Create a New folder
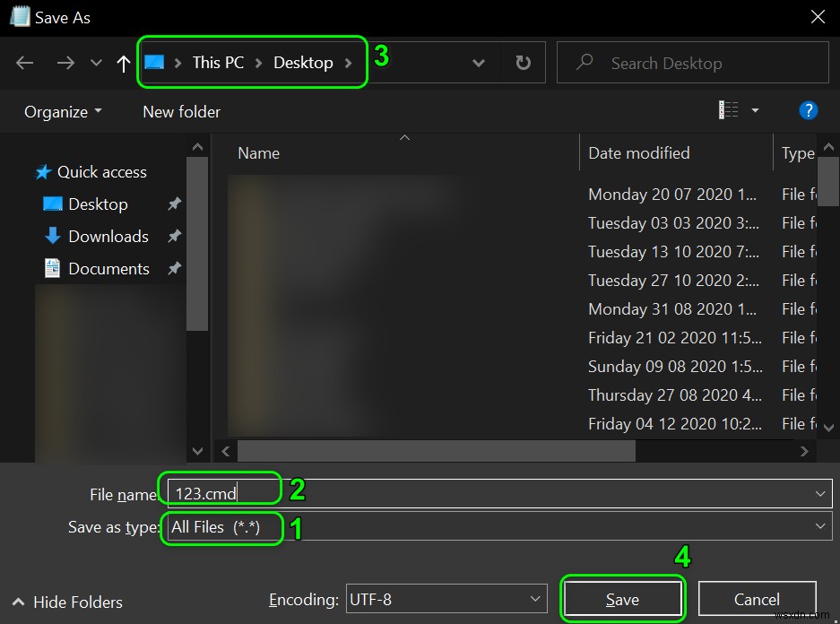Screen dimensions: 840x624 coord(180,111)
